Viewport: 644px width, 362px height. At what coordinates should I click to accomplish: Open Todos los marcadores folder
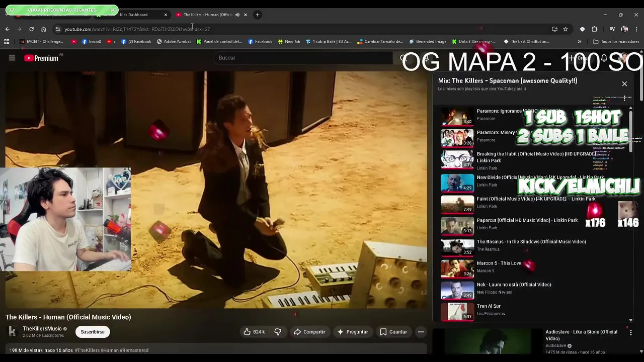pos(616,42)
